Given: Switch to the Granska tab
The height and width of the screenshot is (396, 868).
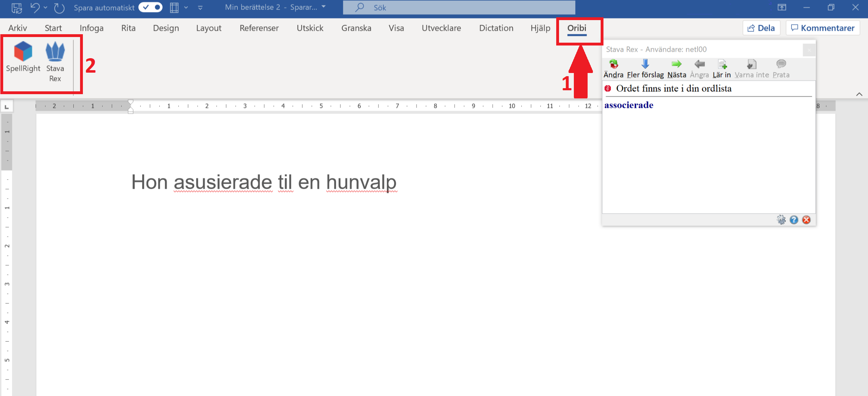Looking at the screenshot, I should click(356, 28).
